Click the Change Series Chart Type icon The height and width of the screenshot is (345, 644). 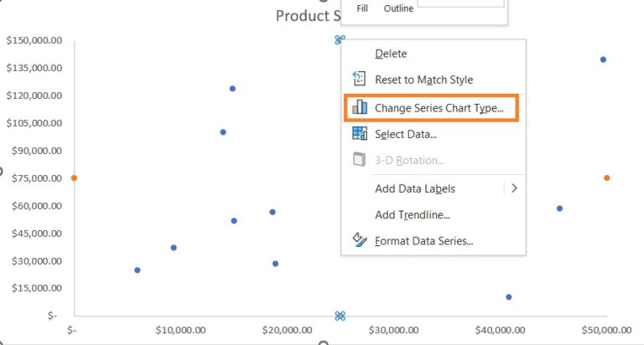pos(360,107)
